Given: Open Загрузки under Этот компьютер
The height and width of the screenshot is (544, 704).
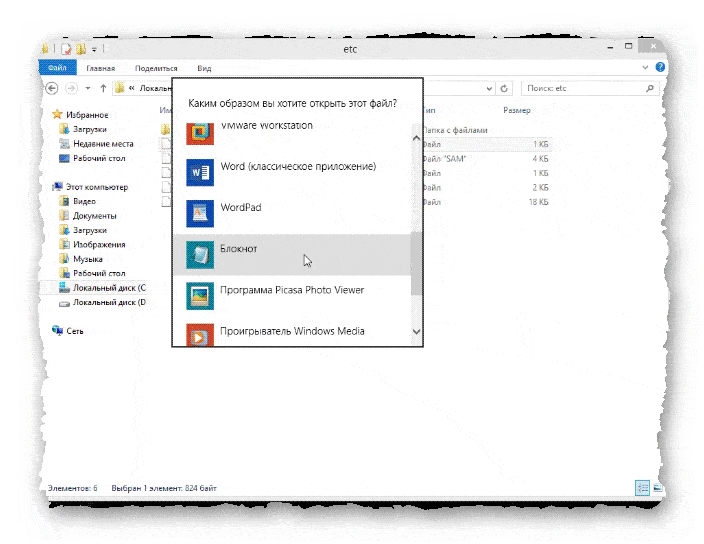Looking at the screenshot, I should click(90, 230).
